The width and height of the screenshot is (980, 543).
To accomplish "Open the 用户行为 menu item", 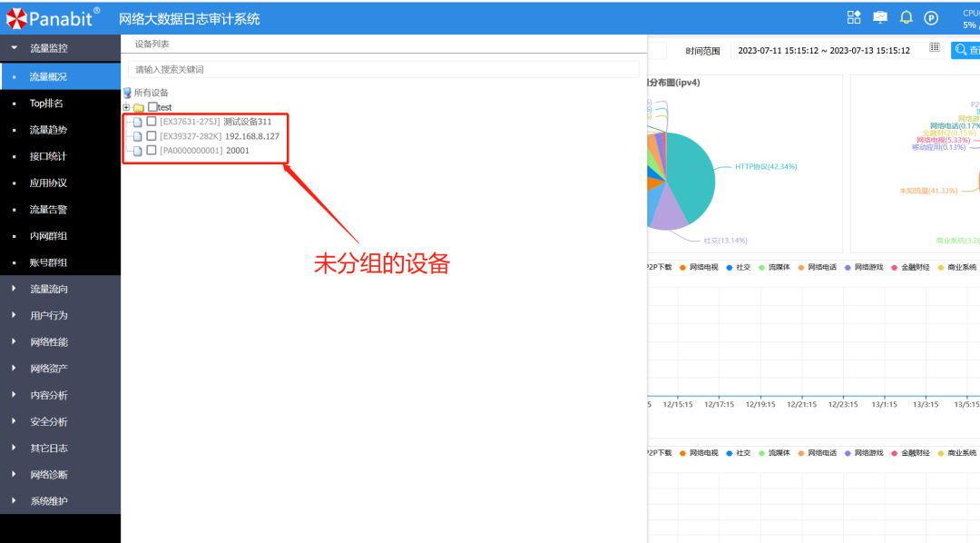I will [x=50, y=315].
